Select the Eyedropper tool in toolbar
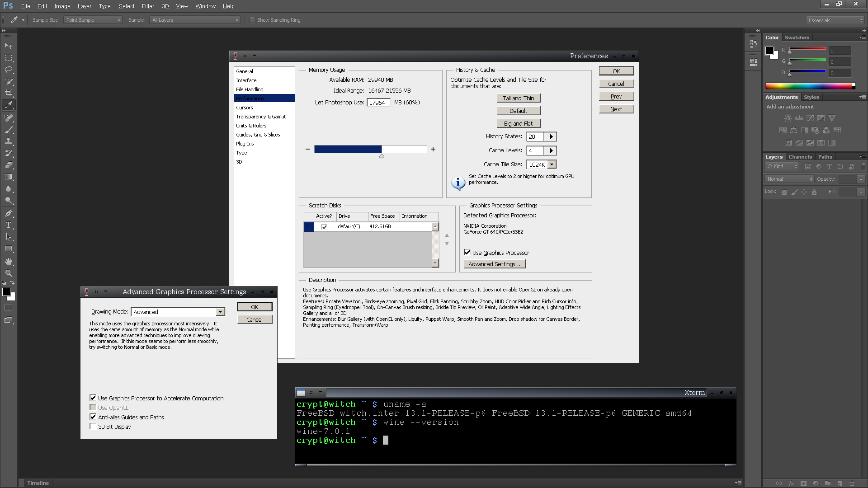Viewport: 868px width, 488px height. [9, 105]
